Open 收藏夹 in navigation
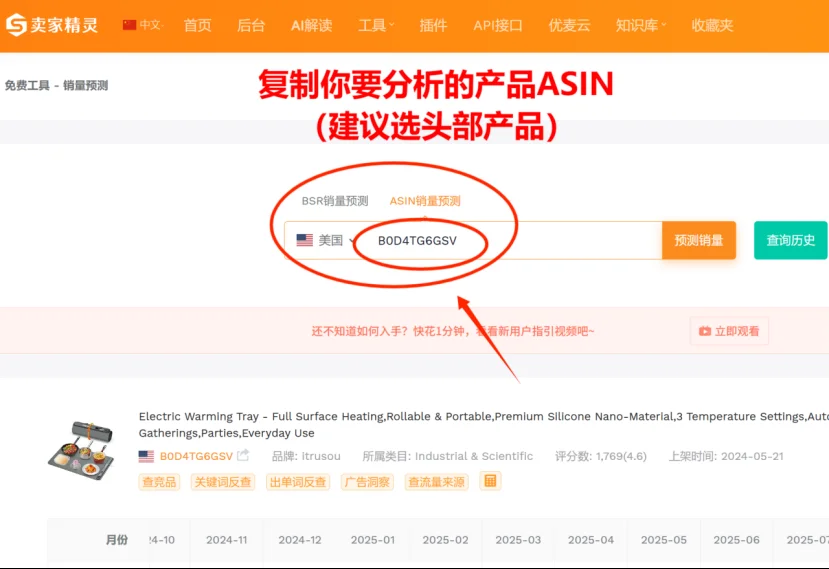This screenshot has width=829, height=569. [x=712, y=25]
